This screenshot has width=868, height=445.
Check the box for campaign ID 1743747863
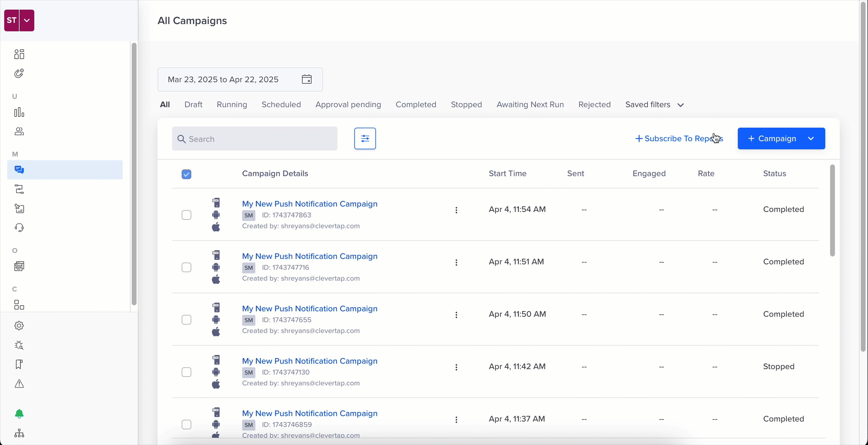tap(186, 215)
